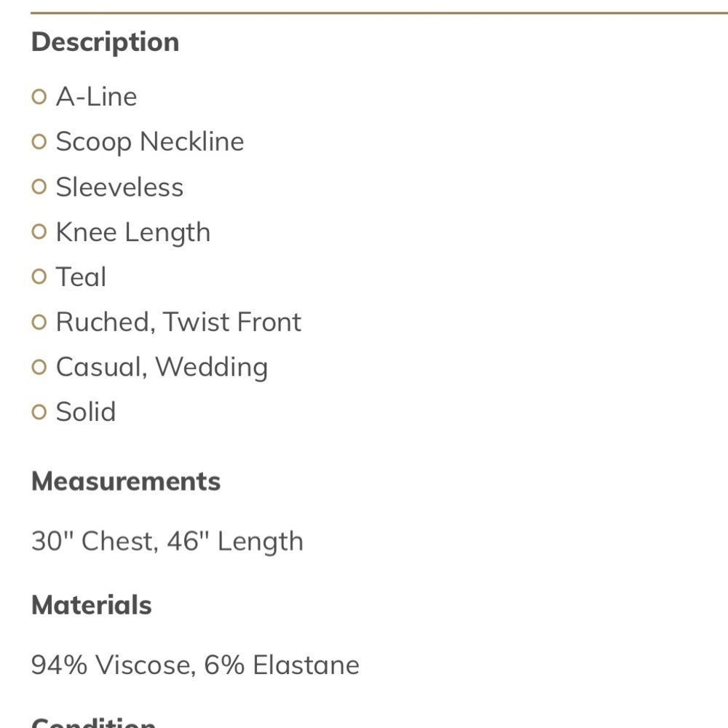Click the Materials section heading
Viewport: 728px width, 728px height.
(x=92, y=605)
